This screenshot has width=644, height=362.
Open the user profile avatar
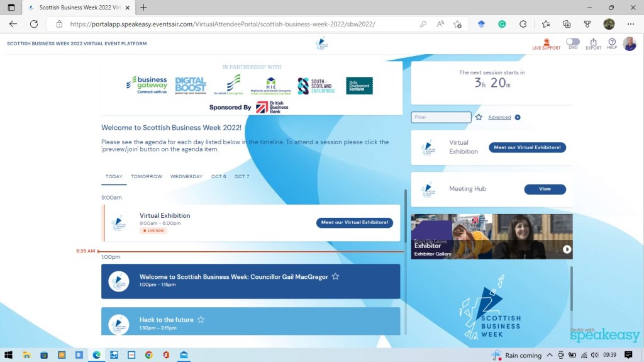point(629,43)
